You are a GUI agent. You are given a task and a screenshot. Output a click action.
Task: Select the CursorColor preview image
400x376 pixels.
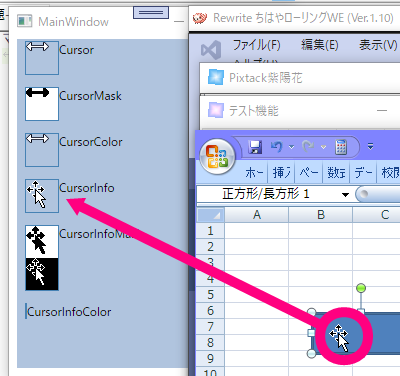(x=42, y=150)
